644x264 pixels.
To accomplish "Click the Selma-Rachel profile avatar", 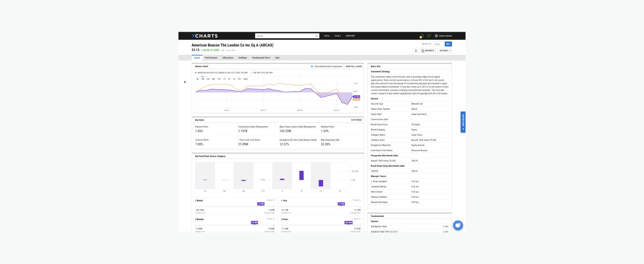I will pyautogui.click(x=436, y=36).
